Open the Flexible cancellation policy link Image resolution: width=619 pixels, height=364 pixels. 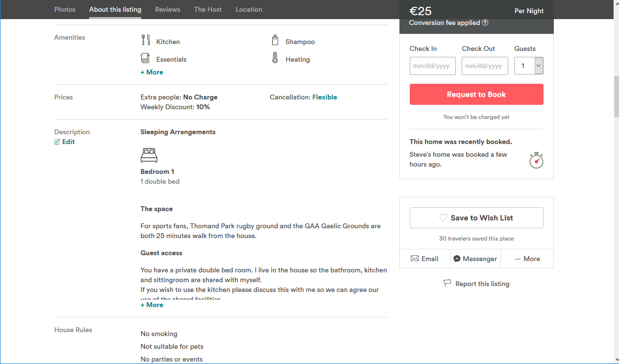[324, 97]
